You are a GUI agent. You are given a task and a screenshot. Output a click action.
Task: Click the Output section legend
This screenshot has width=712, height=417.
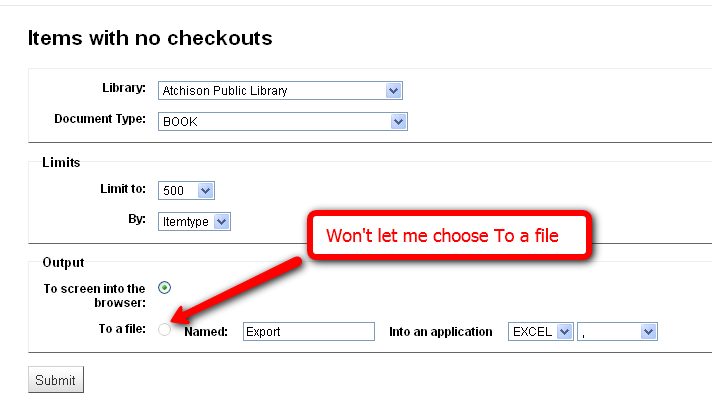point(63,262)
